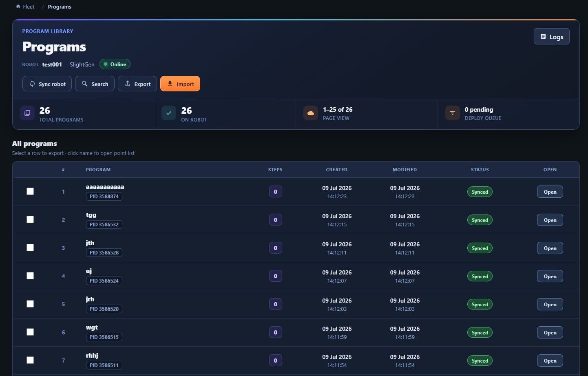Open program tgg with its Open button
Screen dimensions: 588x376
[x=550, y=220]
